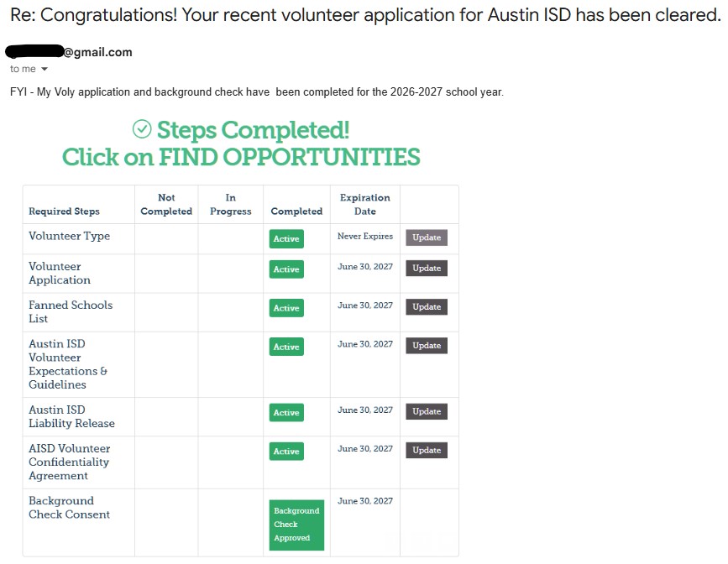Expand the 'to me' recipient details arrow
The height and width of the screenshot is (564, 728).
pos(45,69)
